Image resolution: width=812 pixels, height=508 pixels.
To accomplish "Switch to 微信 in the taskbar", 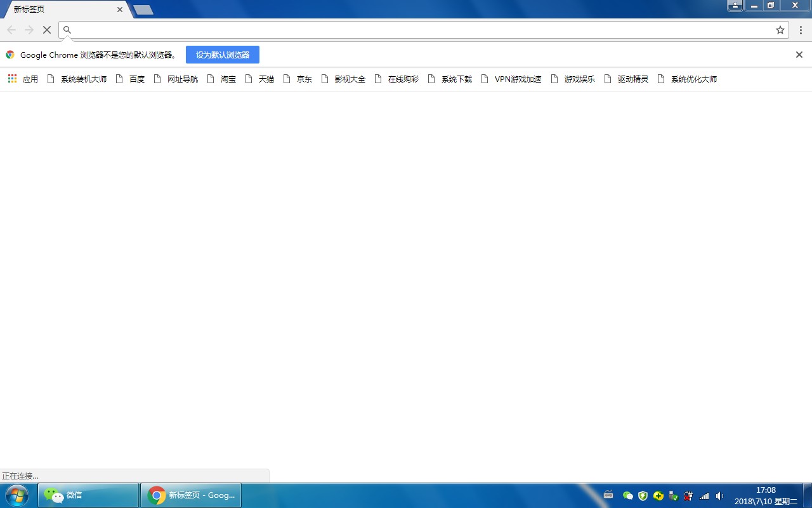I will click(88, 495).
